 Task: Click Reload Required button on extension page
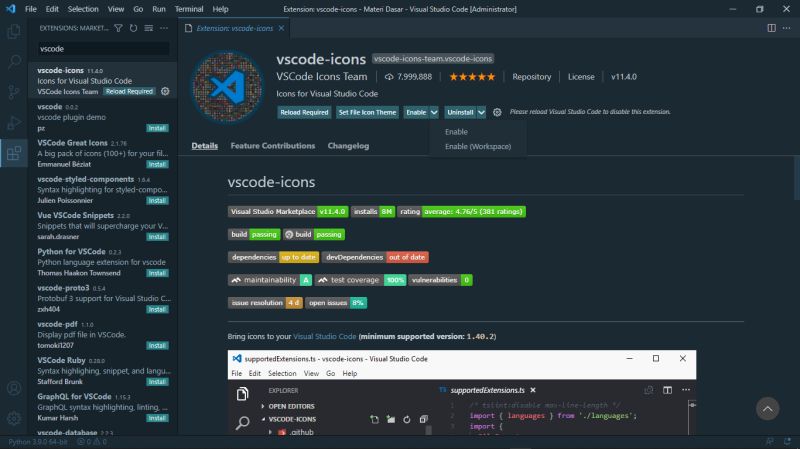[x=304, y=112]
